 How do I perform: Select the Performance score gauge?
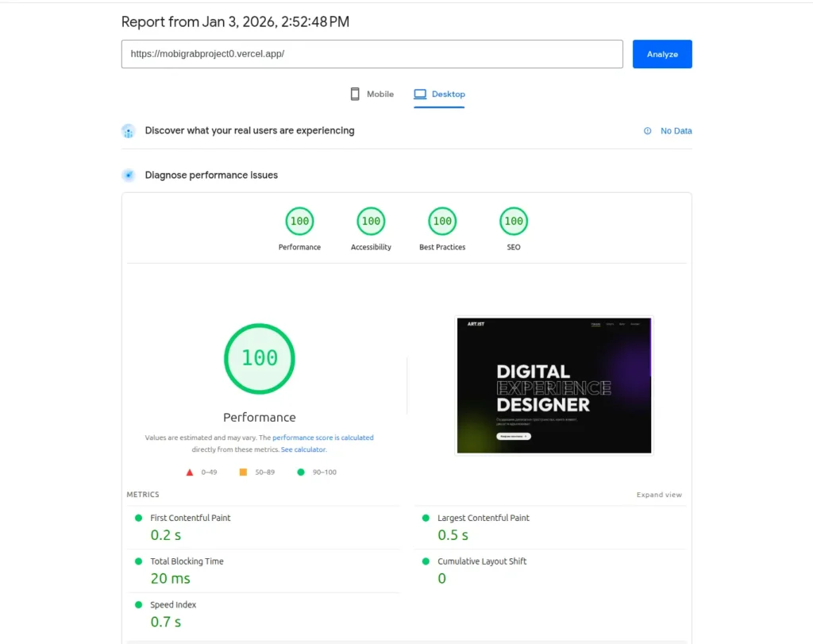click(299, 221)
